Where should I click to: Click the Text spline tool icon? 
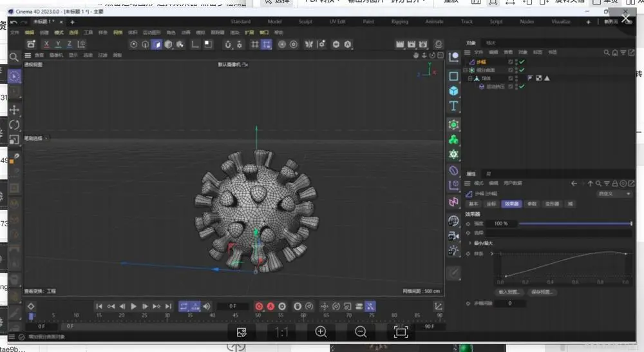[x=453, y=106]
